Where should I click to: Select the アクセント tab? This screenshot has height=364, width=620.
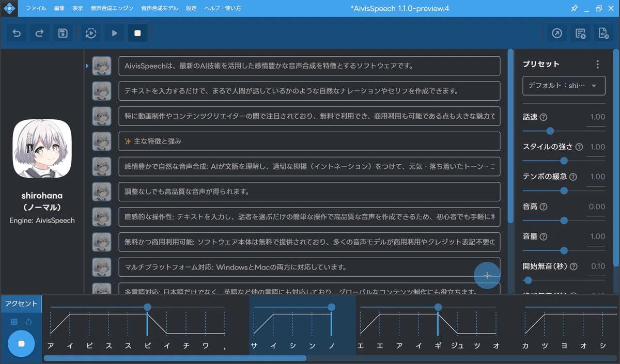[21, 304]
